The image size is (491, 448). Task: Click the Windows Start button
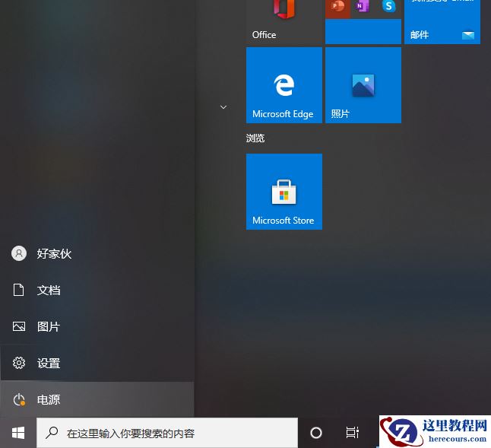click(18, 433)
